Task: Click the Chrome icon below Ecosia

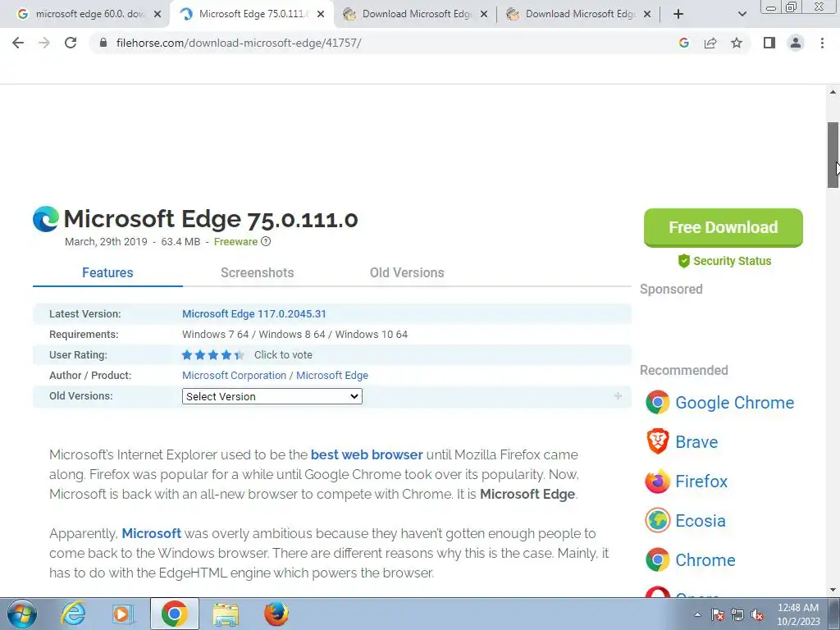Action: tap(657, 559)
